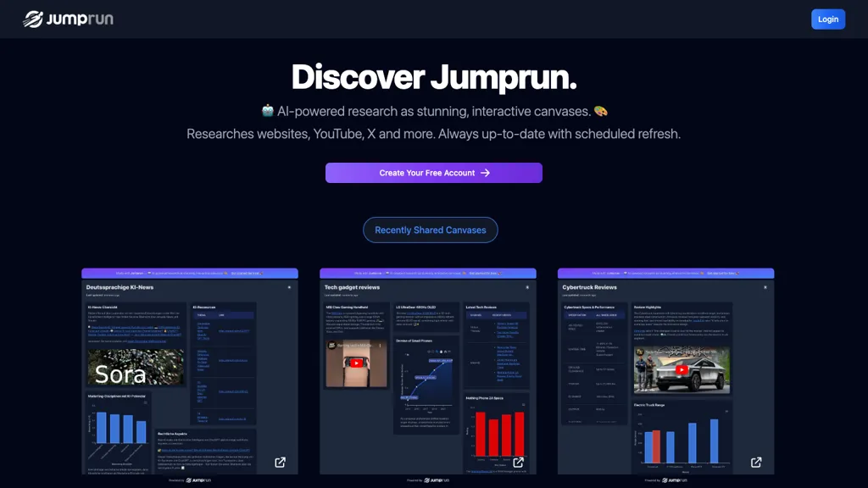Click the "Cybertruck Reviews" canvas title

point(590,287)
